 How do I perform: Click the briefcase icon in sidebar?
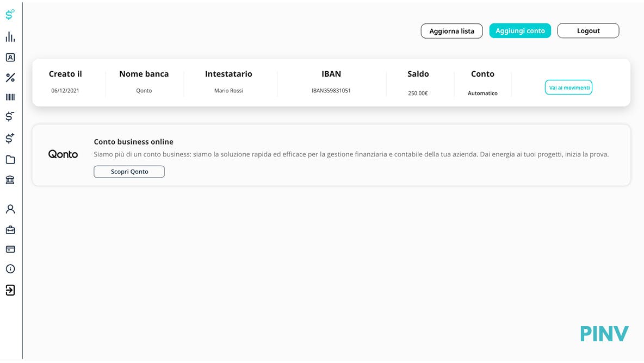pyautogui.click(x=10, y=230)
